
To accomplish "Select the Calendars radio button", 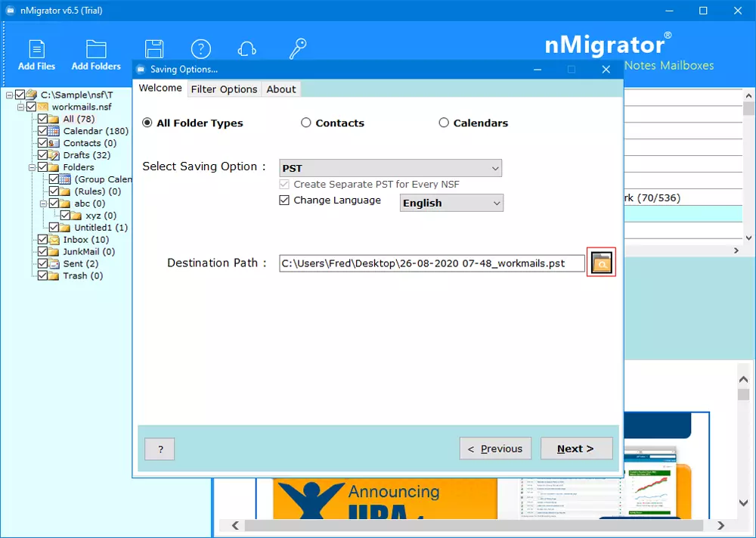I will click(x=444, y=123).
